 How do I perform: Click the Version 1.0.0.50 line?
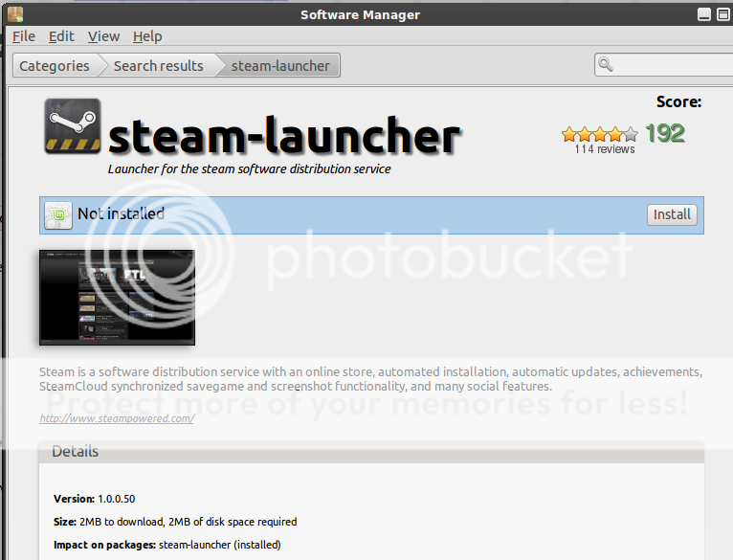(x=95, y=499)
